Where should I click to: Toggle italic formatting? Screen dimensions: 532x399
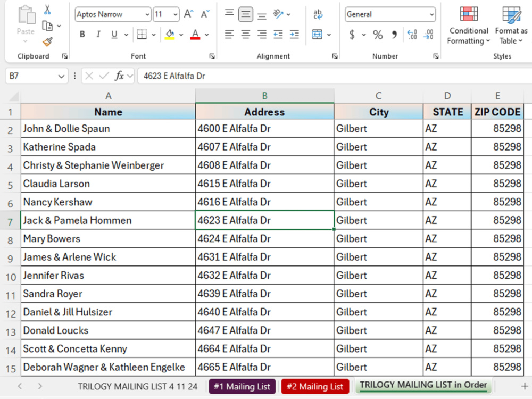coord(98,34)
